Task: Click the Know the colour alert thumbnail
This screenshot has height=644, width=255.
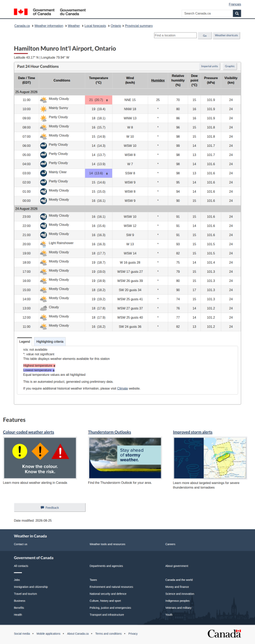Action: click(x=40, y=458)
